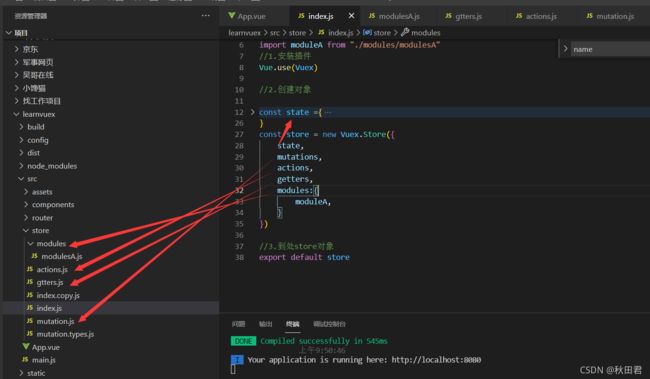Click the name search input field
Image resolution: width=650 pixels, height=379 pixels.
tap(610, 49)
